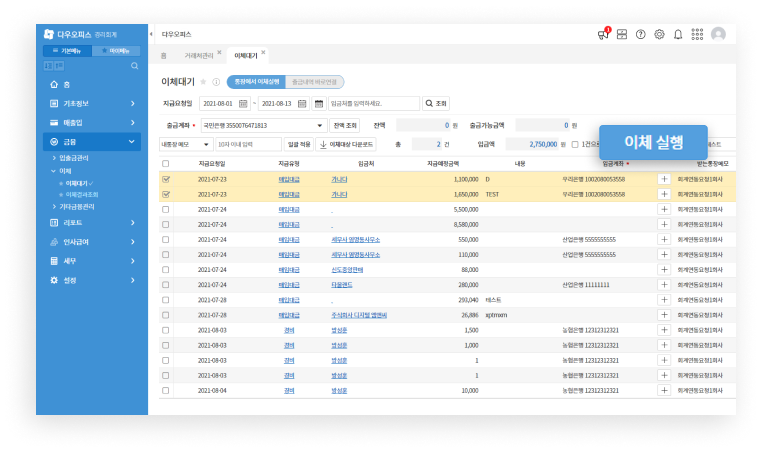Open the notifications bell
Image resolution: width=761 pixels, height=452 pixels.
point(678,34)
